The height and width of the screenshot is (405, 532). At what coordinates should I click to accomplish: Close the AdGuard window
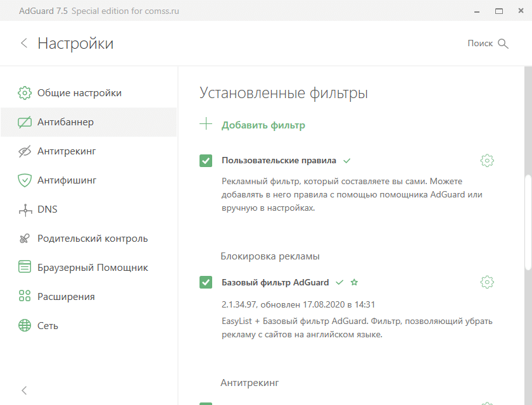521,11
